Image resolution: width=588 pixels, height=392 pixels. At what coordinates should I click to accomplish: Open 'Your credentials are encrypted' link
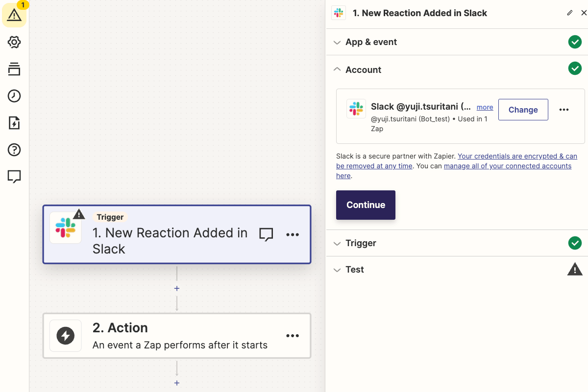(457, 161)
